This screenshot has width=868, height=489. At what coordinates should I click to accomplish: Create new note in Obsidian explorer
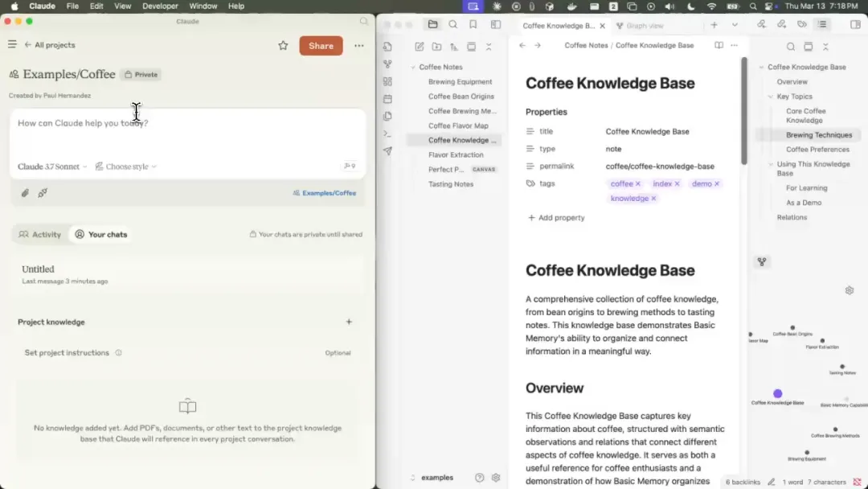click(x=419, y=47)
